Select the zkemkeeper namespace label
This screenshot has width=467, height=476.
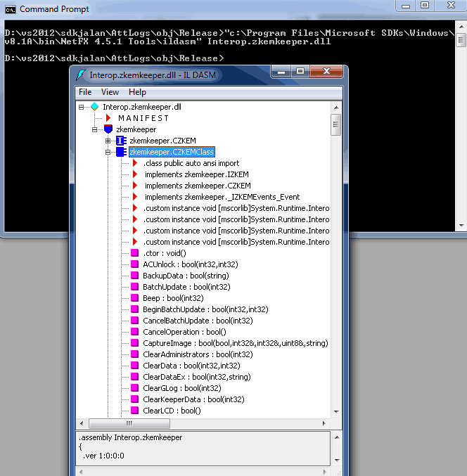coord(136,129)
